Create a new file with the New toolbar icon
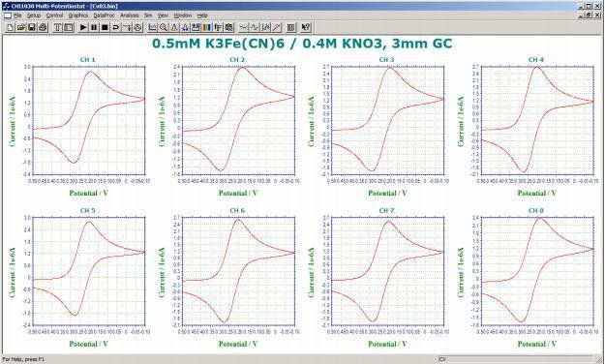 pos(10,27)
